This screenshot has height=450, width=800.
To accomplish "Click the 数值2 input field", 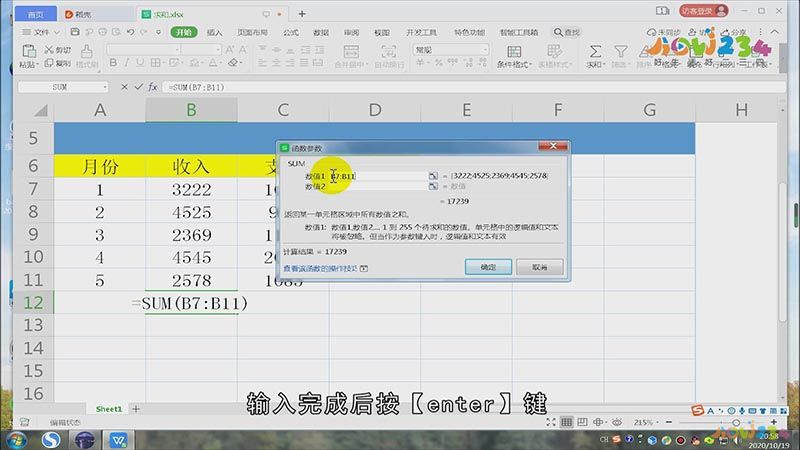I will [x=378, y=186].
